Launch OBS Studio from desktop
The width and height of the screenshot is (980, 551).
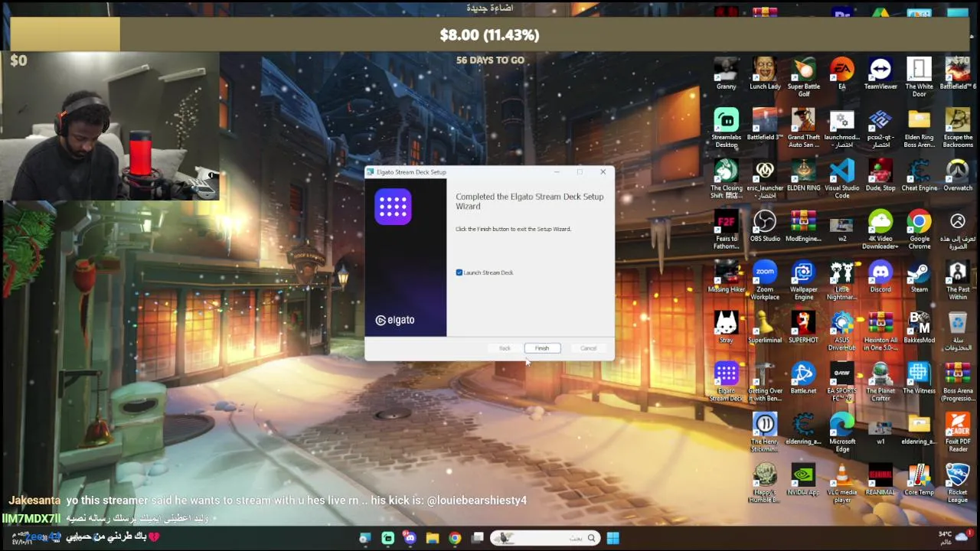765,226
